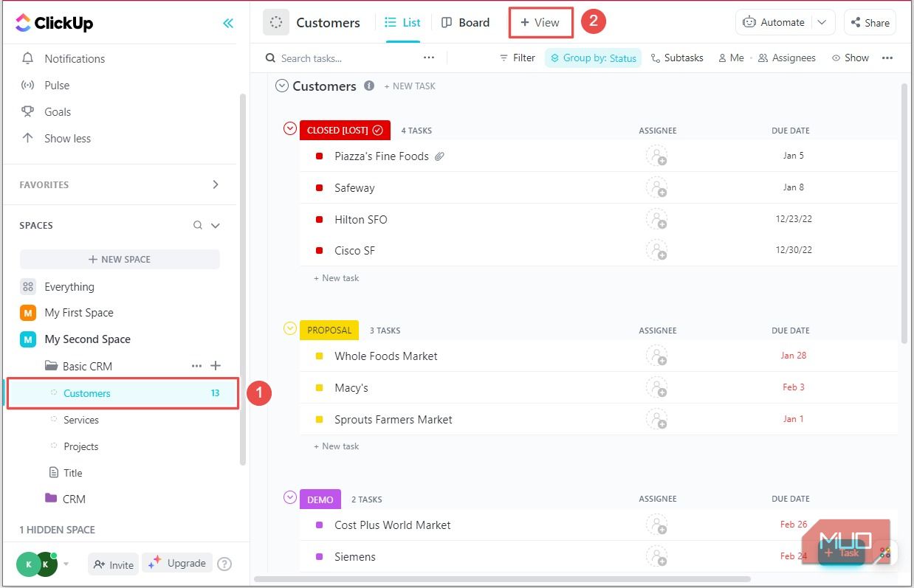
Task: Search spaces with the magnifier icon
Action: pos(197,225)
